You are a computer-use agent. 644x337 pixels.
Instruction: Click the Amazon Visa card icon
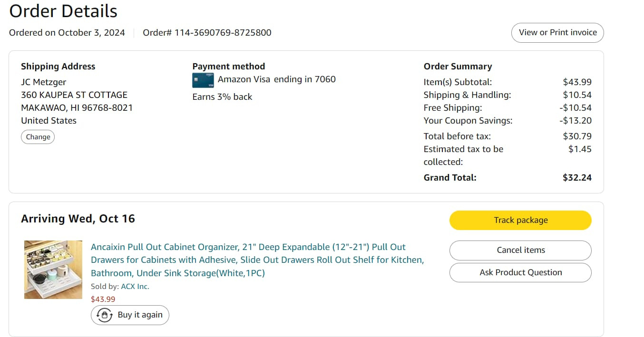click(x=203, y=80)
